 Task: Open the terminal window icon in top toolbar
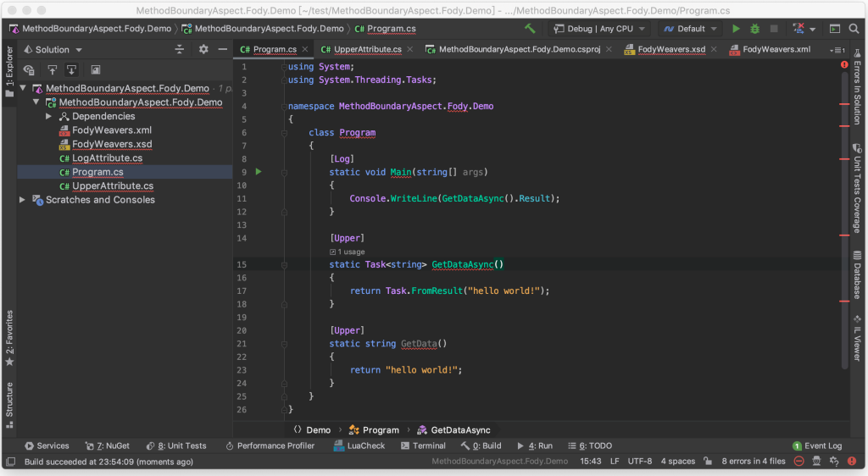coord(835,28)
